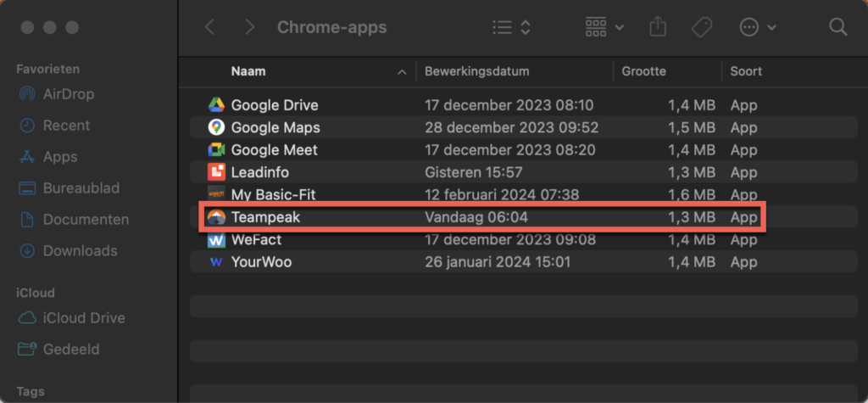Click the AirDrop sidebar icon

click(x=26, y=94)
